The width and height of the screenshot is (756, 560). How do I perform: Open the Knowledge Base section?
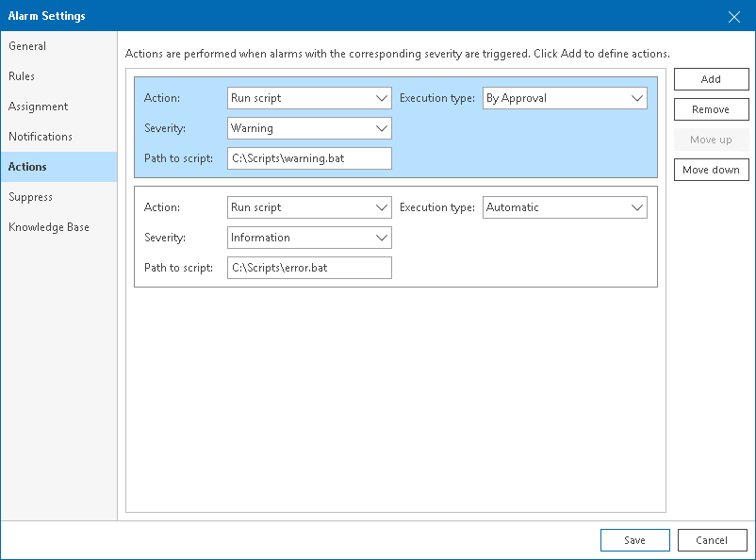[x=48, y=226]
